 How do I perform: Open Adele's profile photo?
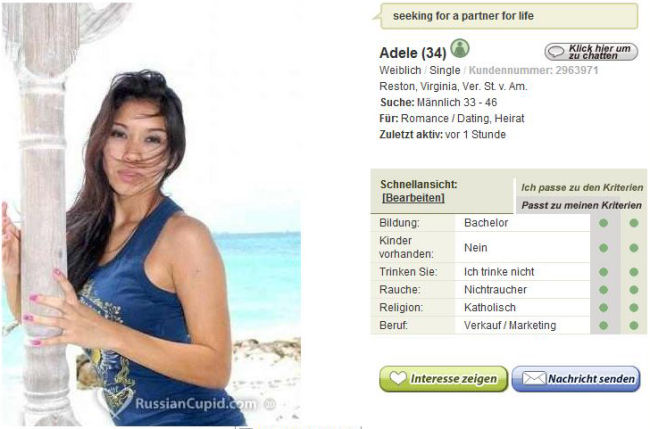(151, 214)
